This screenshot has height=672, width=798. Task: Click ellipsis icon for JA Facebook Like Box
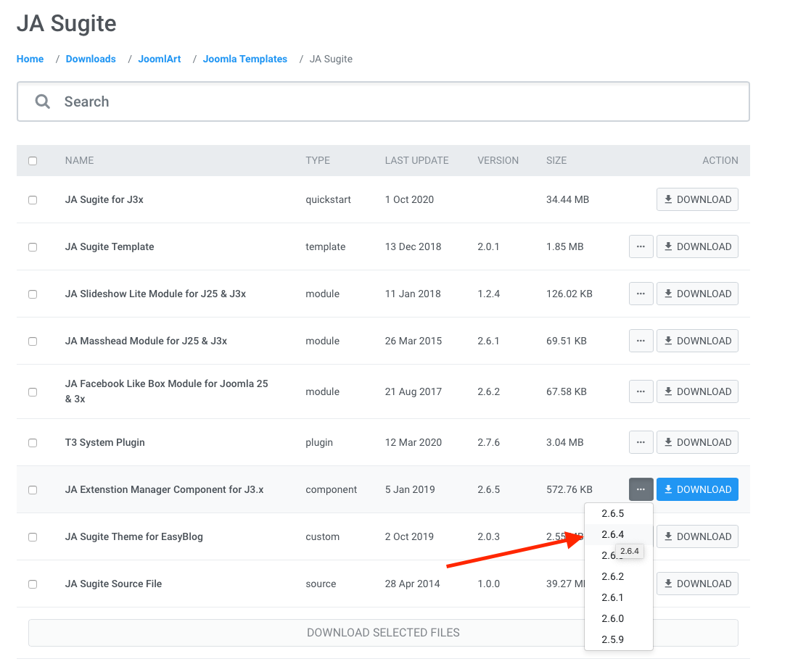tap(641, 391)
